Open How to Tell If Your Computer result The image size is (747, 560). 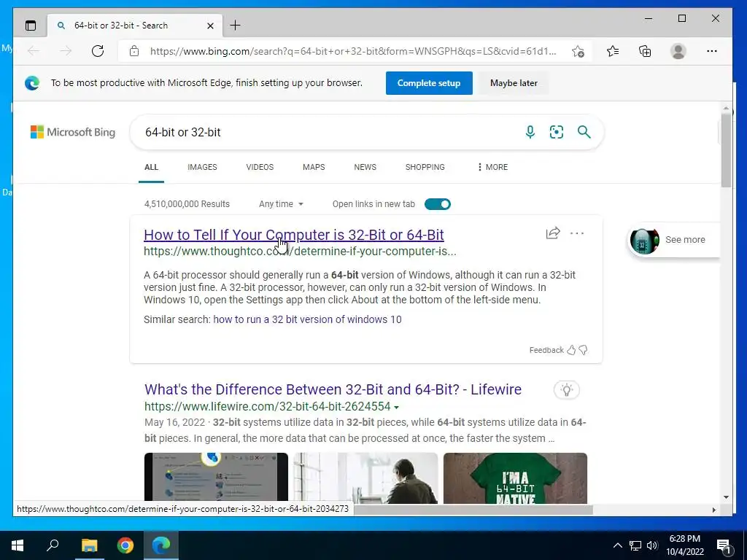pyautogui.click(x=294, y=235)
